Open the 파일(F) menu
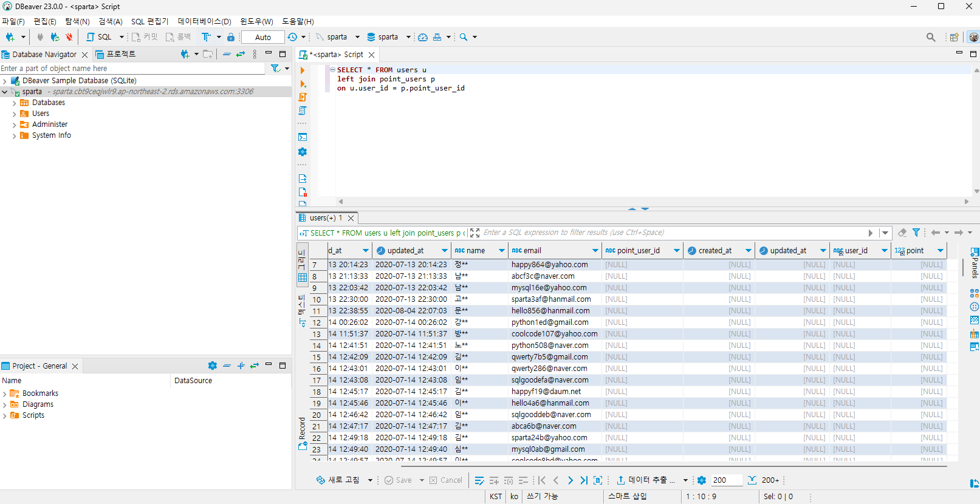This screenshot has width=980, height=504. [13, 21]
